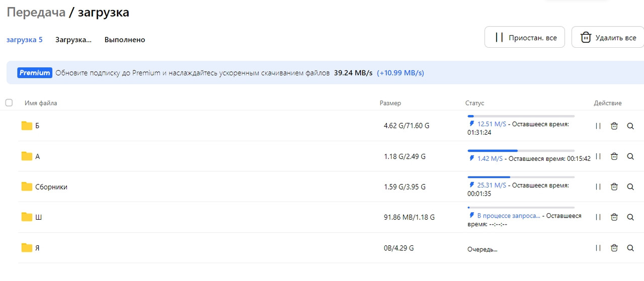Screen dimensions: 644x281
Task: Pause download of folder А
Action: point(598,156)
